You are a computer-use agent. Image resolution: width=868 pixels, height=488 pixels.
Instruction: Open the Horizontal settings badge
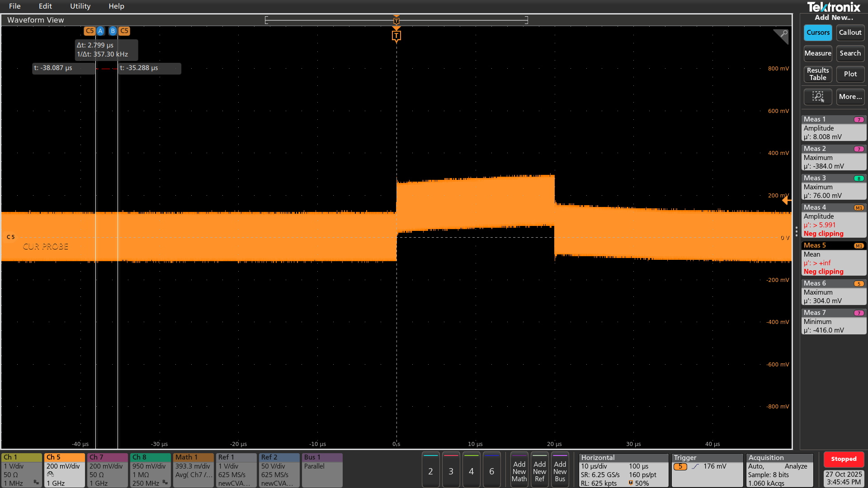(x=623, y=470)
